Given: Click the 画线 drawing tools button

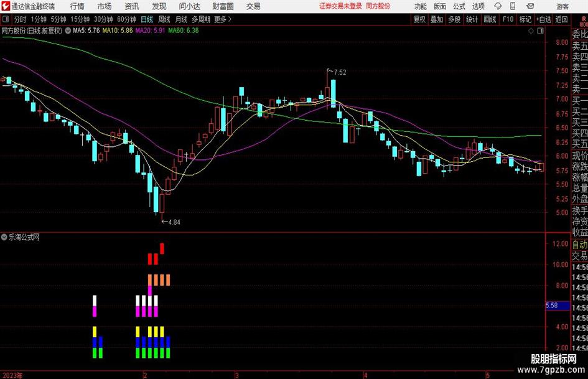Looking at the screenshot, I should (490, 19).
